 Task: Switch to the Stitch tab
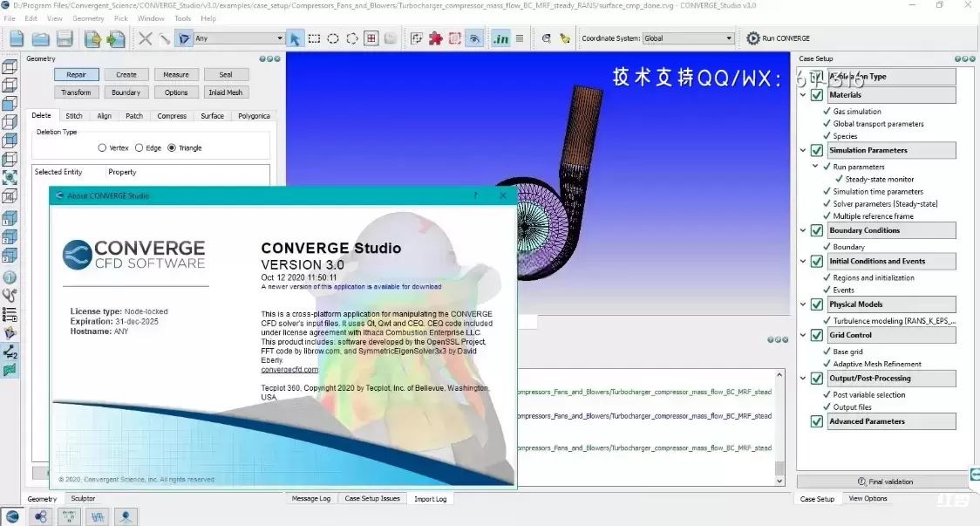74,116
